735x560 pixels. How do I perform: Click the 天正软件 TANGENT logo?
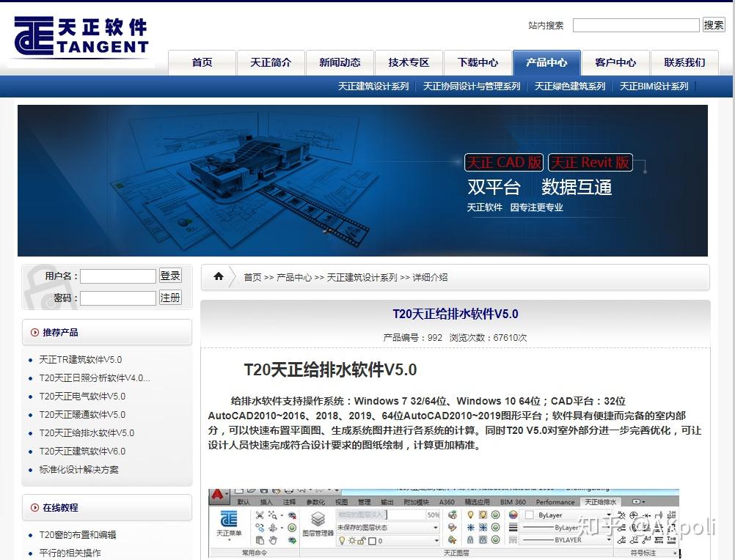coord(81,36)
